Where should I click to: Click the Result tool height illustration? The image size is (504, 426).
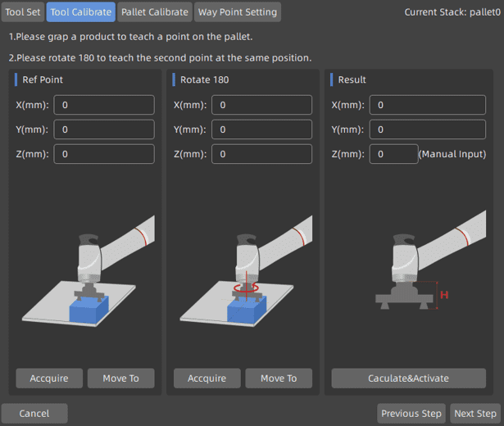(431, 261)
